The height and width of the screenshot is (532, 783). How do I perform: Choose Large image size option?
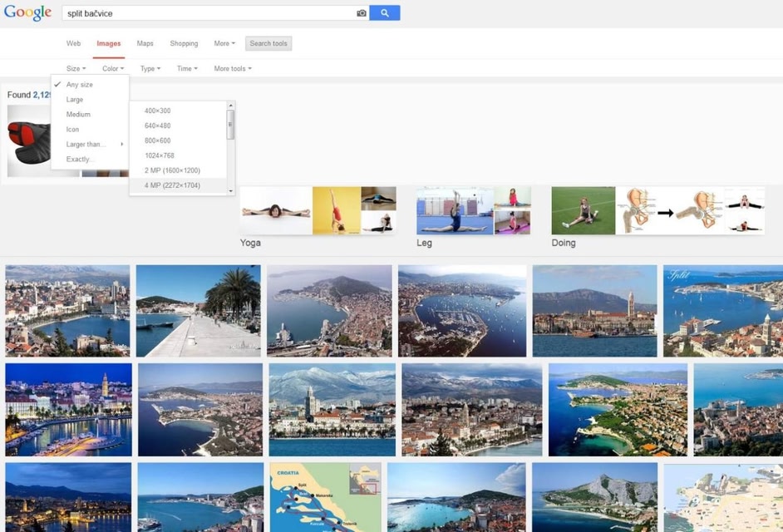pos(75,100)
